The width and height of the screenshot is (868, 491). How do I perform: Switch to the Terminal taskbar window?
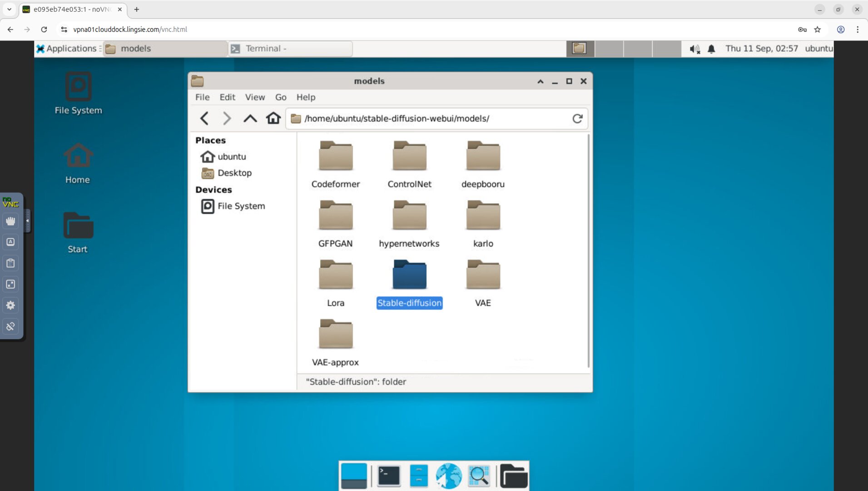pos(289,48)
